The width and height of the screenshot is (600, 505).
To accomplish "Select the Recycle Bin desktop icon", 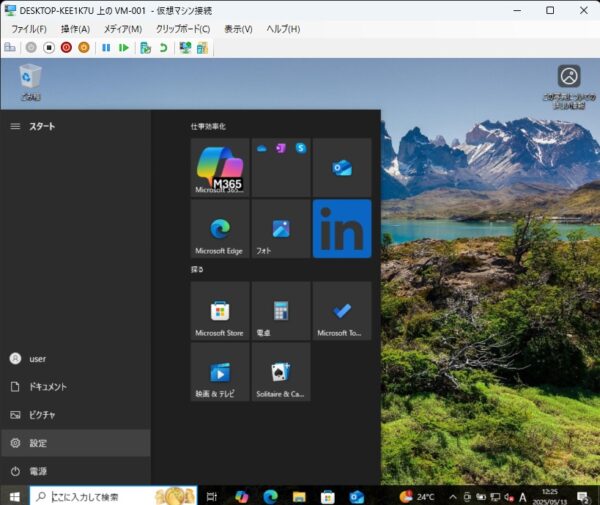I will [30, 82].
